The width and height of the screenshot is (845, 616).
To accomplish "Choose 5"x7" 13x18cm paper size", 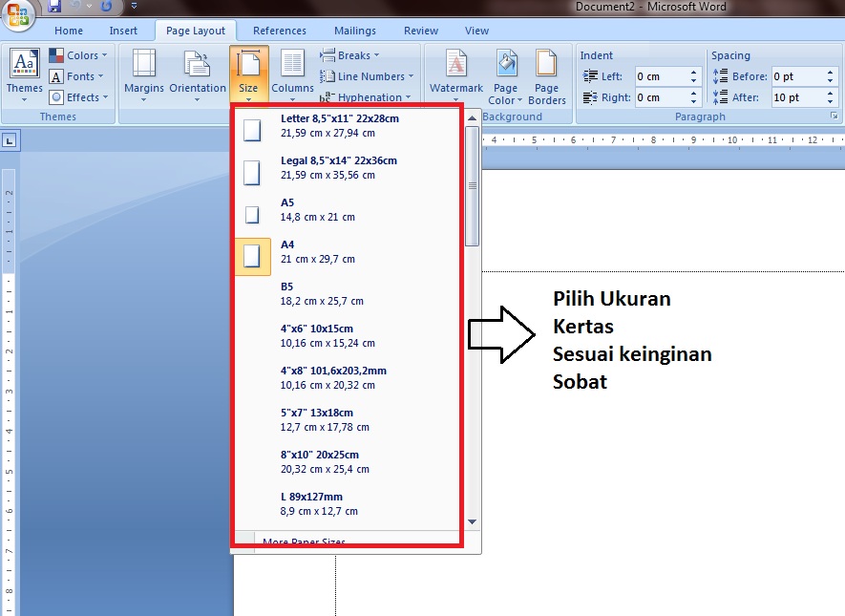I will 348,420.
